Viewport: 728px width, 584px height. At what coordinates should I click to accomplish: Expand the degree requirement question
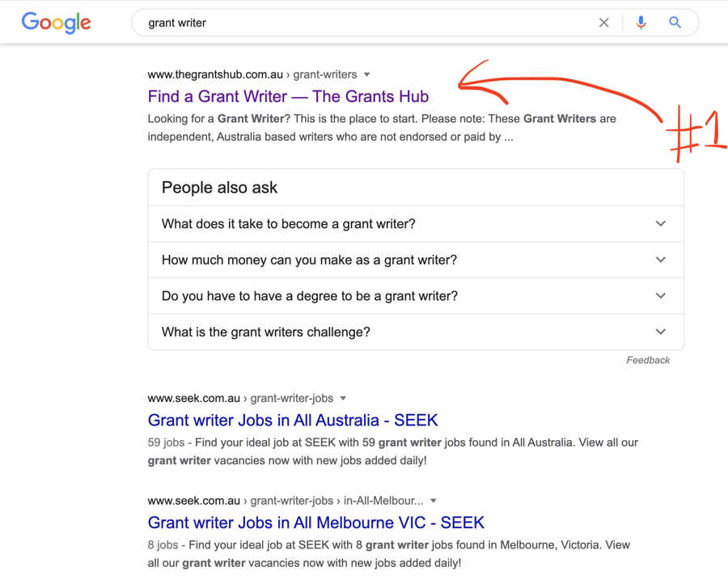[416, 296]
